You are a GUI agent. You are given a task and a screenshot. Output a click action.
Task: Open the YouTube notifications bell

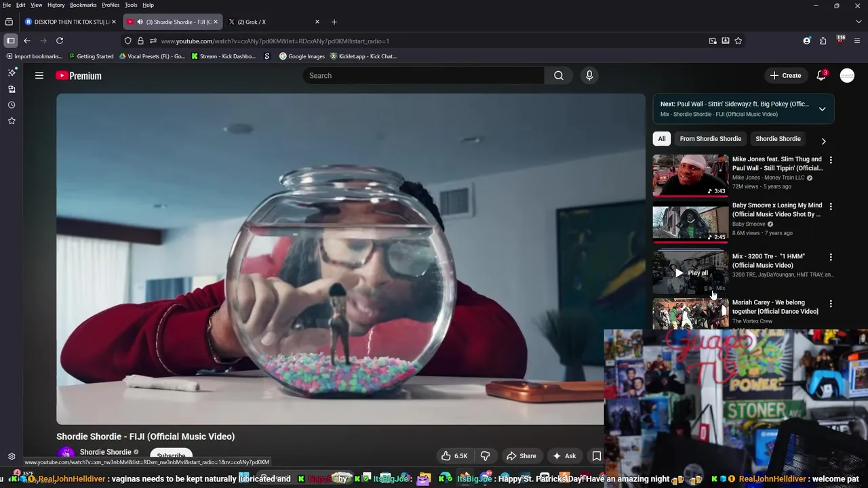[821, 75]
